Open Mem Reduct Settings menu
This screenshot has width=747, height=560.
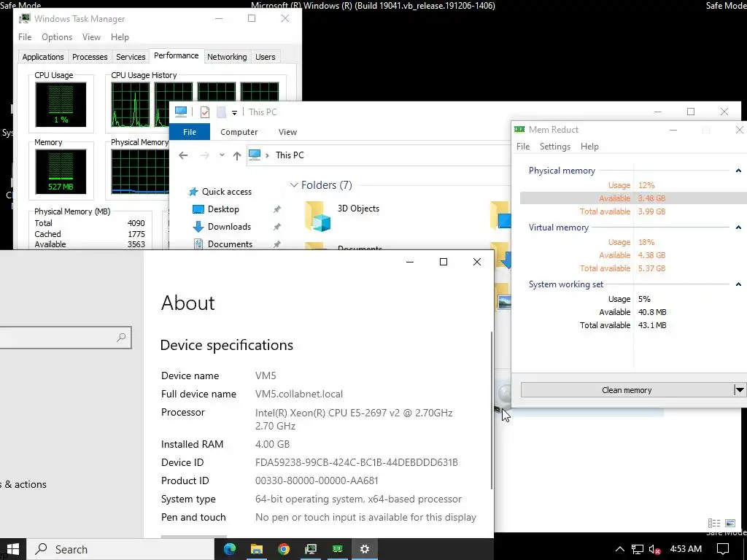[555, 146]
